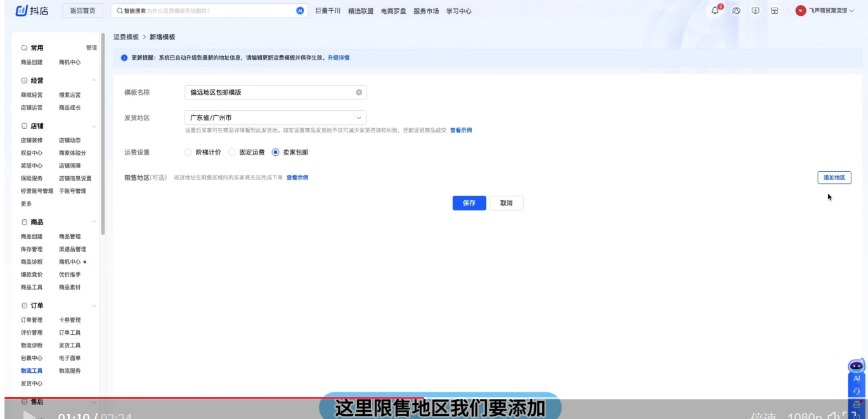The width and height of the screenshot is (868, 419).
Task: Click the 常用 folder icon
Action: [x=24, y=48]
